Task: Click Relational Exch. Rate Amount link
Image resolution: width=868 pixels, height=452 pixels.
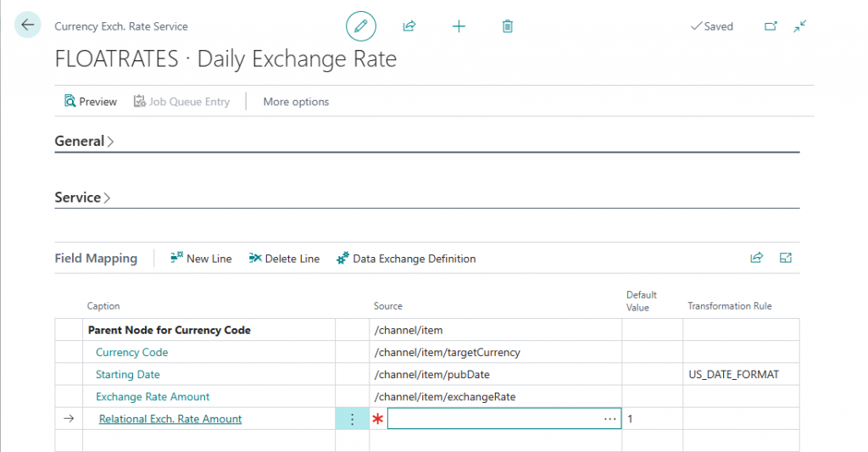Action: point(170,419)
